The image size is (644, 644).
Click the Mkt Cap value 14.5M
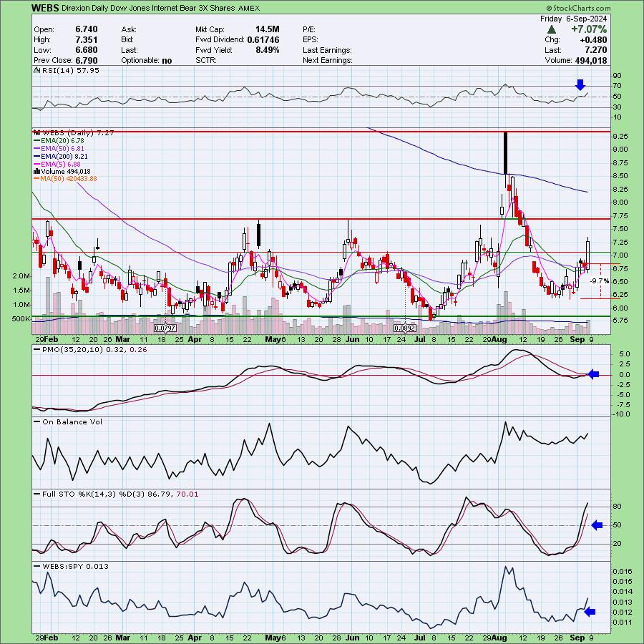[x=268, y=29]
